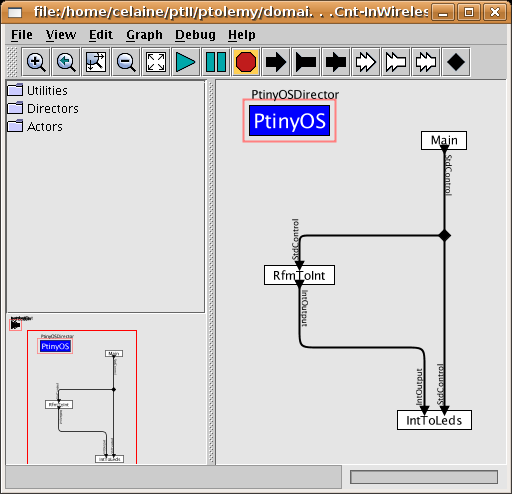
Task: Click the IntOutput label above IntToLeds
Action: [x=419, y=387]
